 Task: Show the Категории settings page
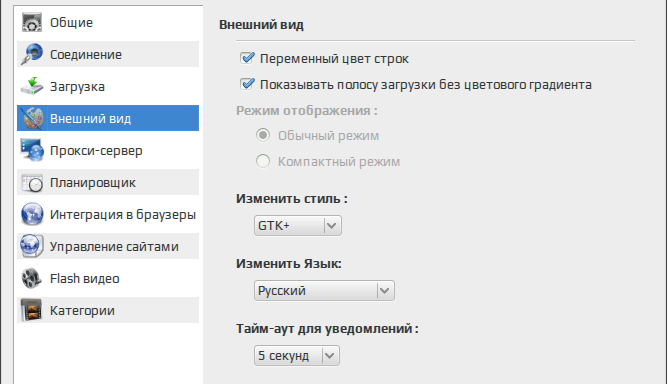click(x=108, y=310)
